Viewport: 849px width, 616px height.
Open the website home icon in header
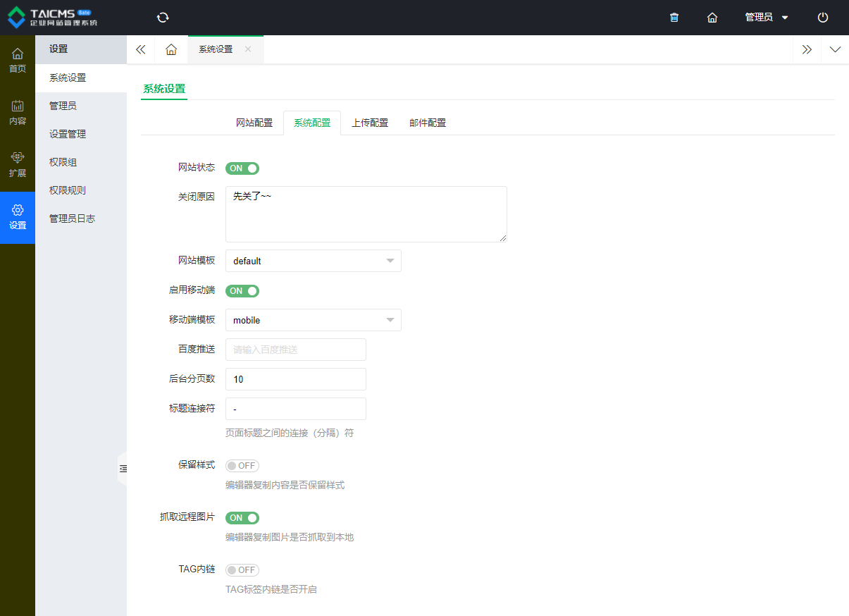click(x=712, y=18)
